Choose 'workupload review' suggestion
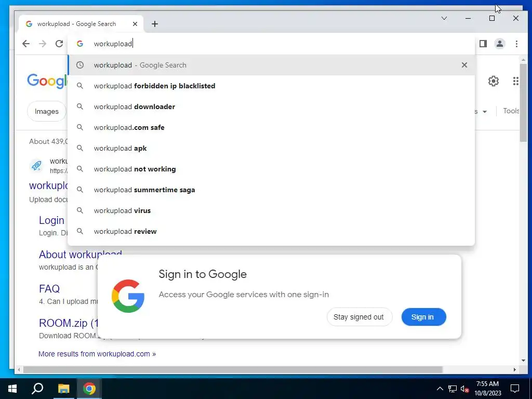Screen dimensions: 532x399 coord(271,231)
